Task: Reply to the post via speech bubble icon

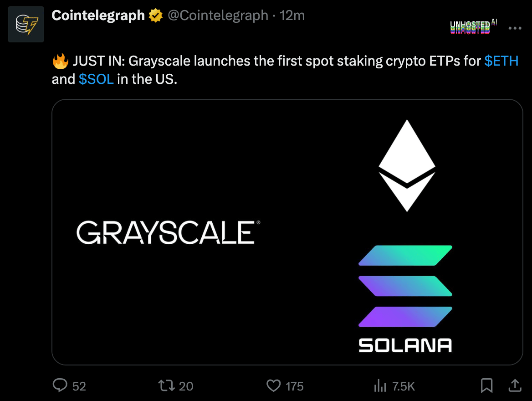Action: [x=60, y=386]
